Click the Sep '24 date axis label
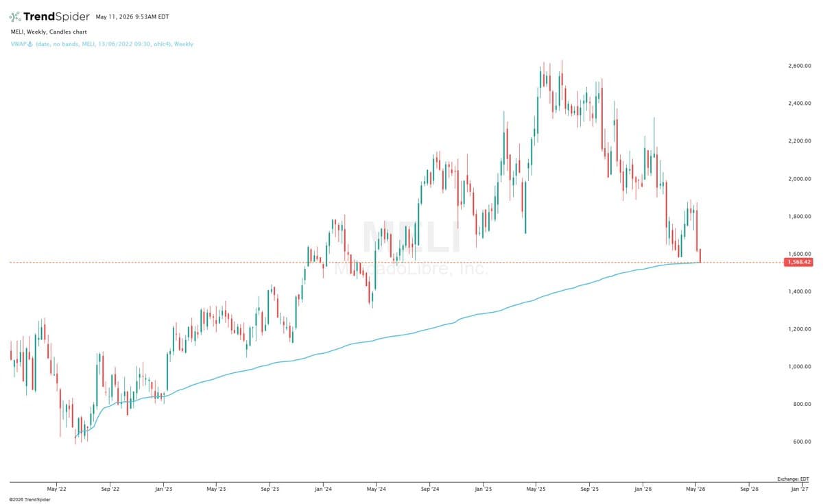Screen dimensions: 823x504 430,489
